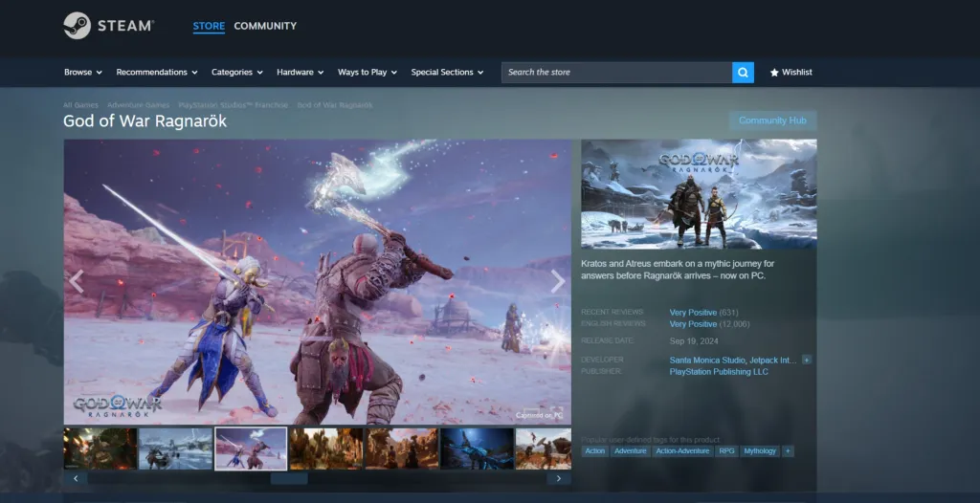Click Very Positive English reviews link
980x503 pixels.
click(x=693, y=324)
